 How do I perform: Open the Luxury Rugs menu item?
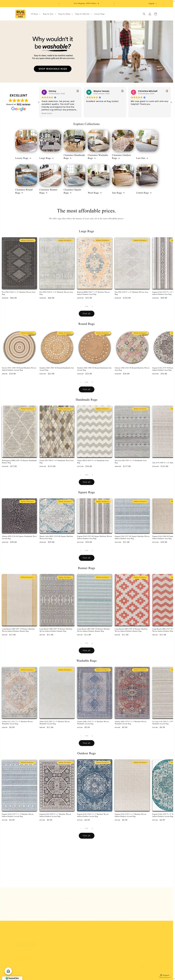point(100,14)
